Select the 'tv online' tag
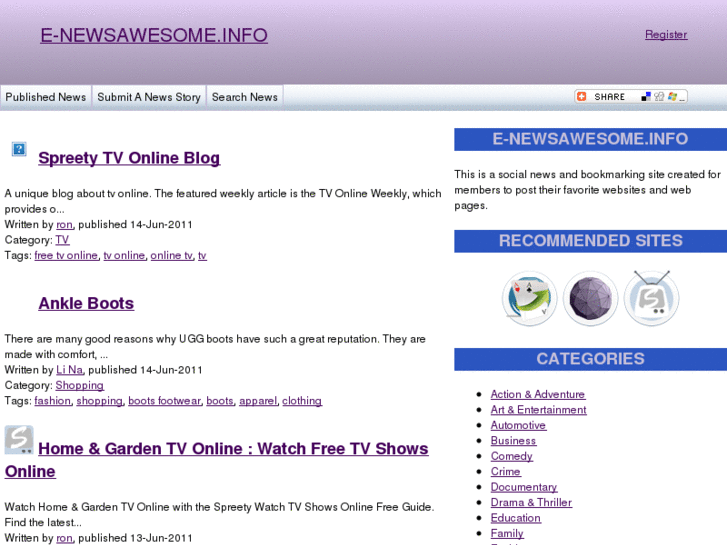Viewport: 727px width, 545px height. pyautogui.click(x=124, y=255)
